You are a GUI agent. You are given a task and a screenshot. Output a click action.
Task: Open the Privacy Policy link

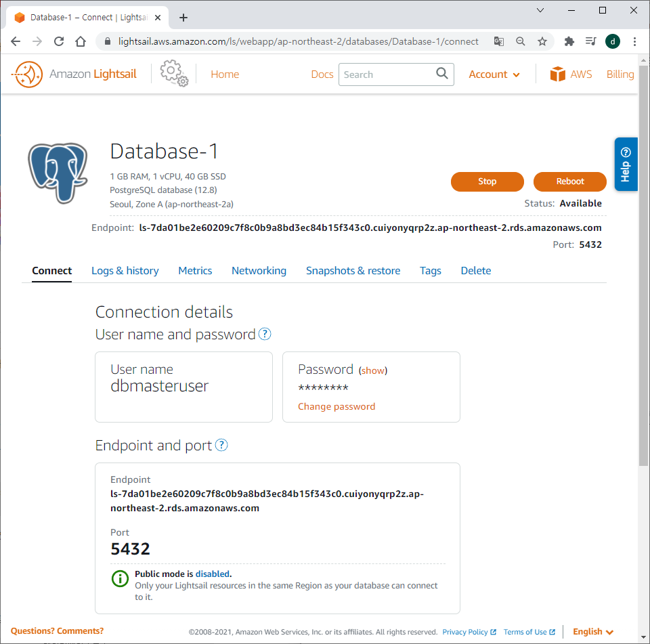(469, 632)
